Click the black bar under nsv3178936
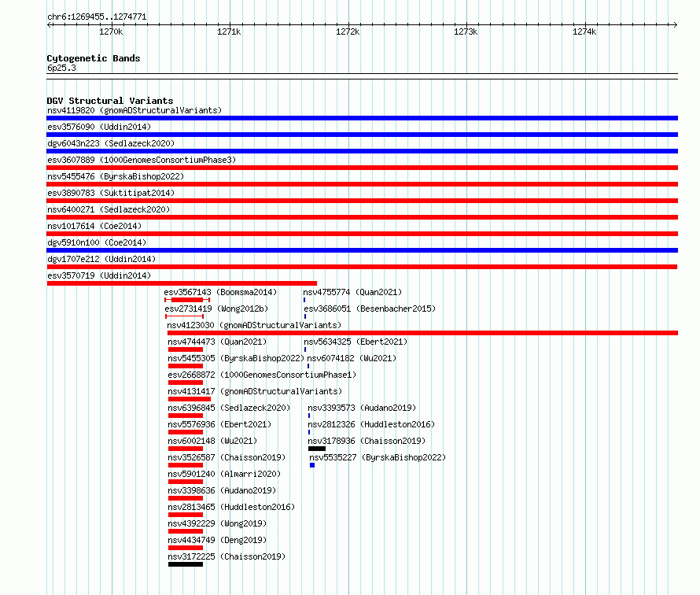 coord(317,449)
